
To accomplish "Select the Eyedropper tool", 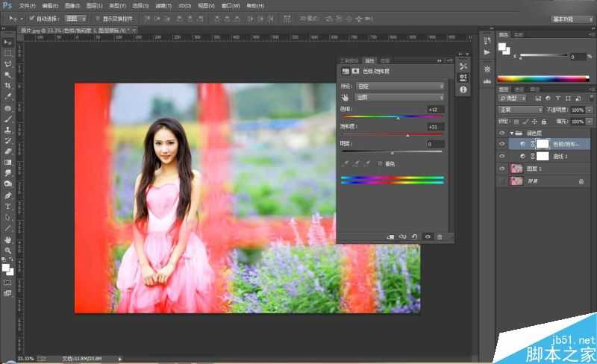I will (x=8, y=97).
